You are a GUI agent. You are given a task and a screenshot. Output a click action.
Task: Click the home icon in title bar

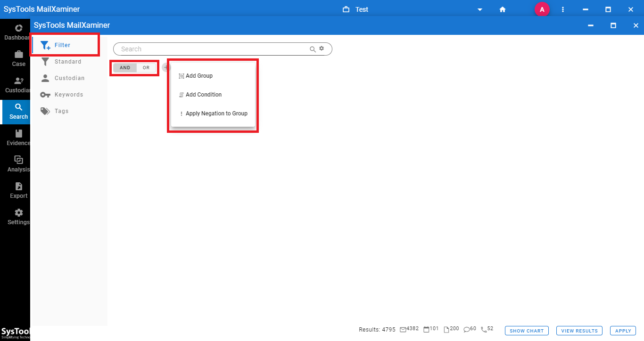[x=503, y=9]
